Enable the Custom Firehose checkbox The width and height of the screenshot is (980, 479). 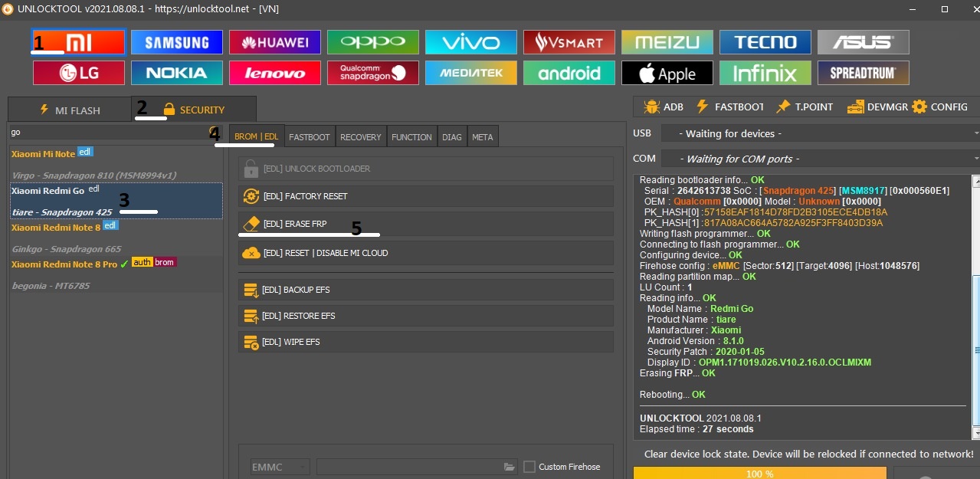coord(529,467)
